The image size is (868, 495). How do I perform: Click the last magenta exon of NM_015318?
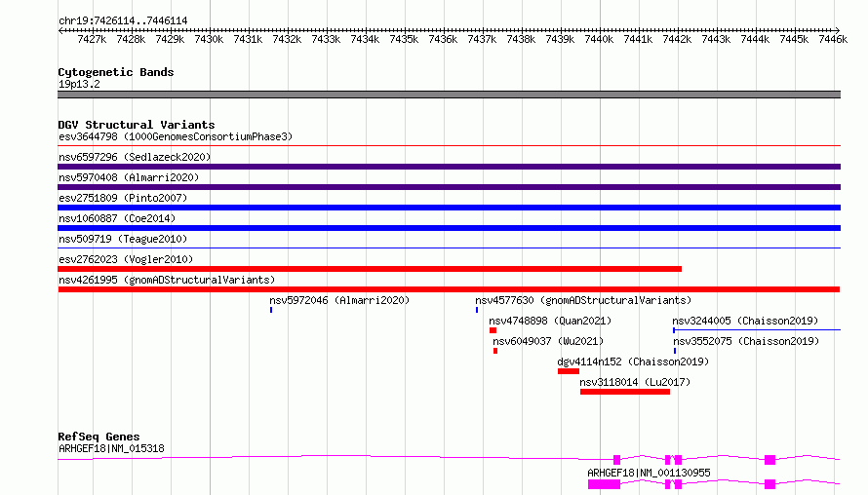[x=770, y=460]
